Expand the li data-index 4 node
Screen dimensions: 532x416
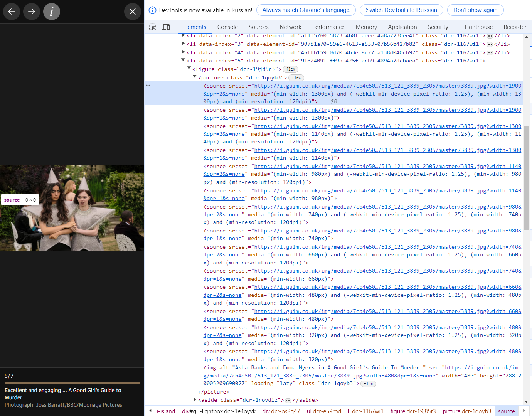point(183,52)
